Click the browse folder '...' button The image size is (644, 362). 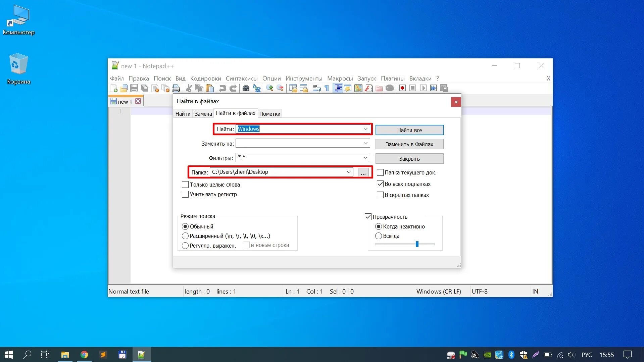tap(363, 172)
